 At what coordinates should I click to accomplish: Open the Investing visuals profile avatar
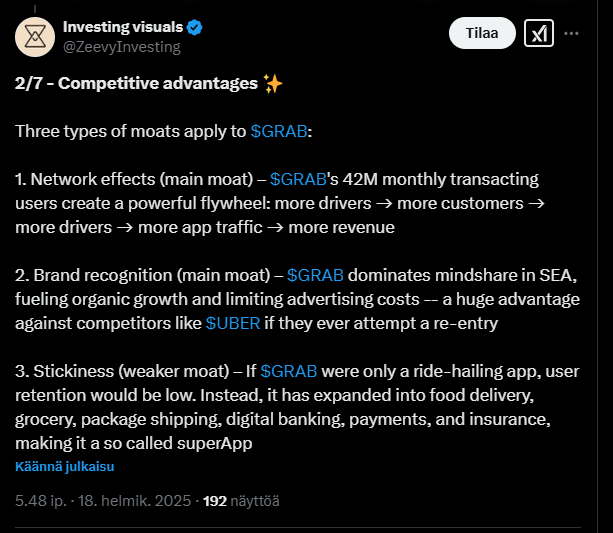tap(34, 36)
